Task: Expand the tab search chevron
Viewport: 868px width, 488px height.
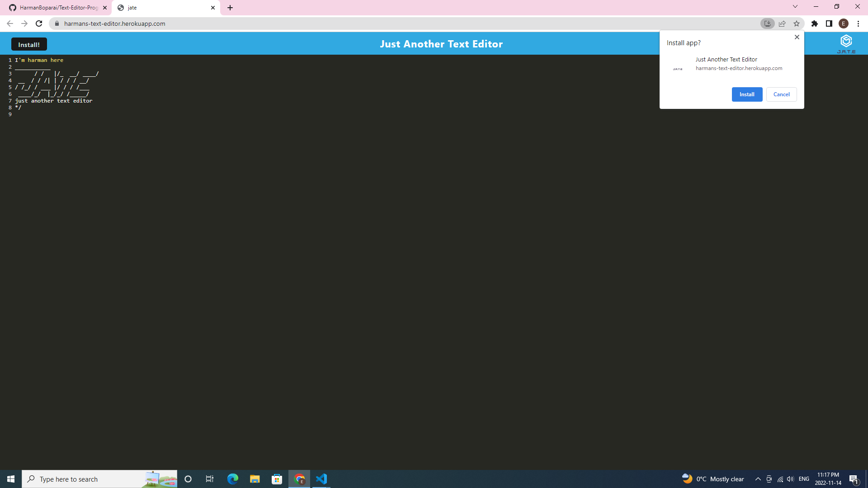Action: [x=795, y=7]
